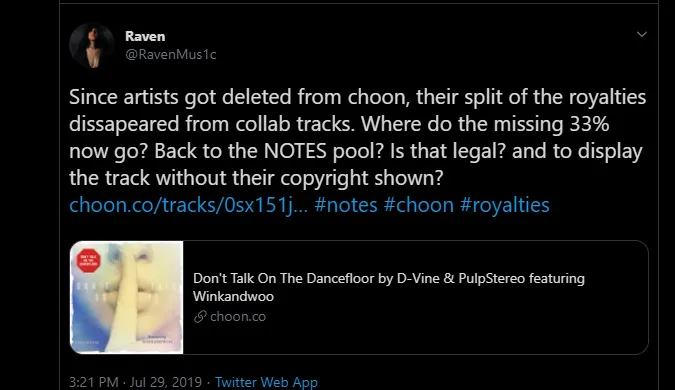Click the red stop-sign badge on cover art
The image size is (675, 390).
tap(89, 260)
